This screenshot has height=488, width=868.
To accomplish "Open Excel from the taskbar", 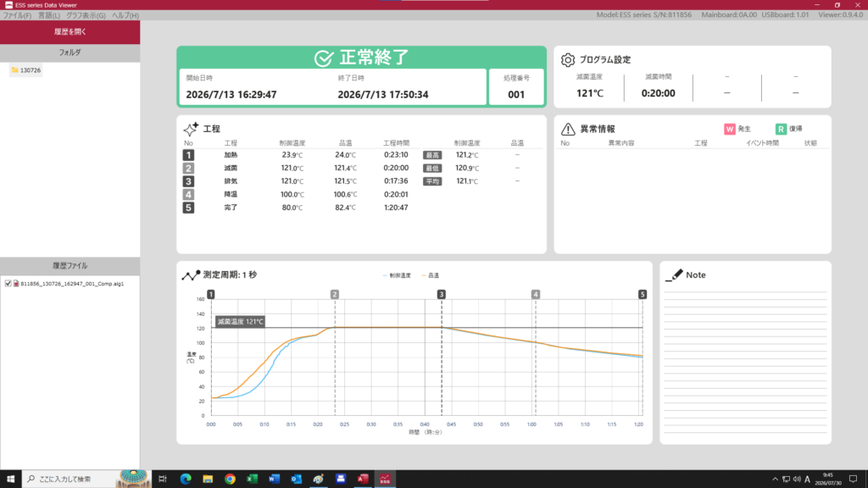I will pos(252,480).
